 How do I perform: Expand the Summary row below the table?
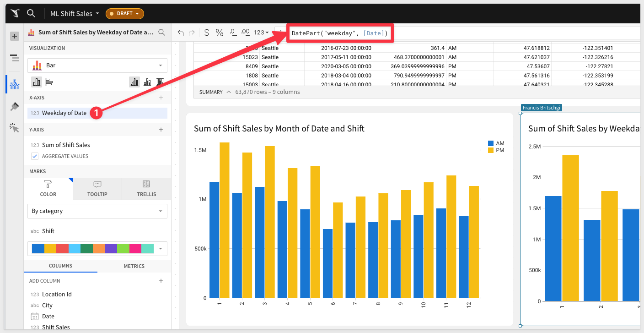point(228,92)
